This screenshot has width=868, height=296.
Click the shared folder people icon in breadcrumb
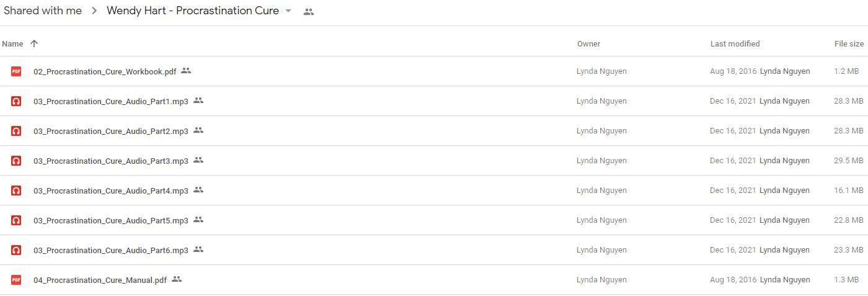(308, 11)
